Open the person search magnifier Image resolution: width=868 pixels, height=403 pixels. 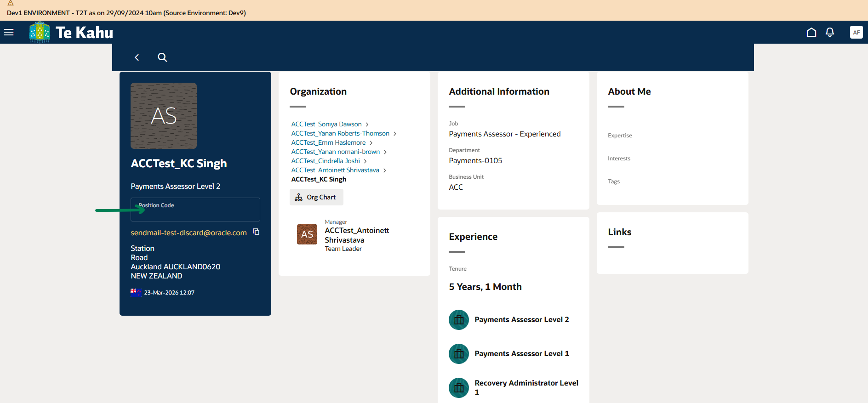click(162, 57)
